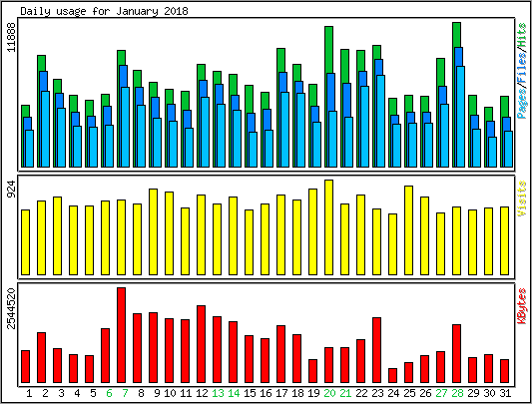Screen dimensions: 532x404
Task: Click day 22 on the x-axis
Action: [x=361, y=393]
